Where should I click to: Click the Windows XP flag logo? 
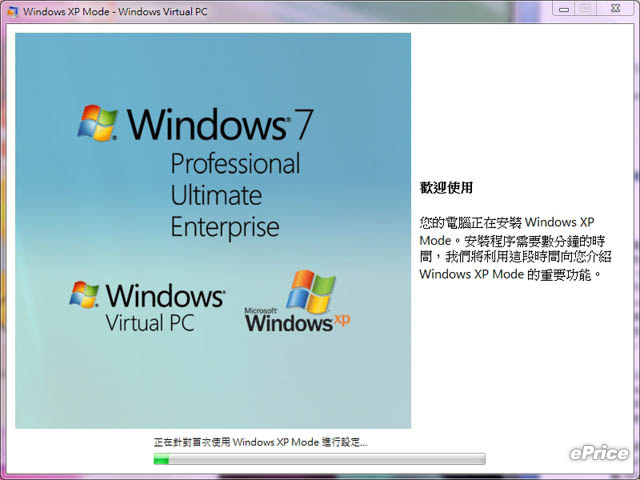pos(311,291)
